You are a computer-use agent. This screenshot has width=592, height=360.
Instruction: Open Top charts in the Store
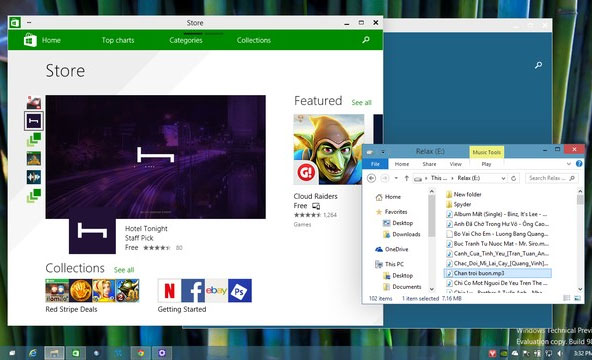click(118, 40)
